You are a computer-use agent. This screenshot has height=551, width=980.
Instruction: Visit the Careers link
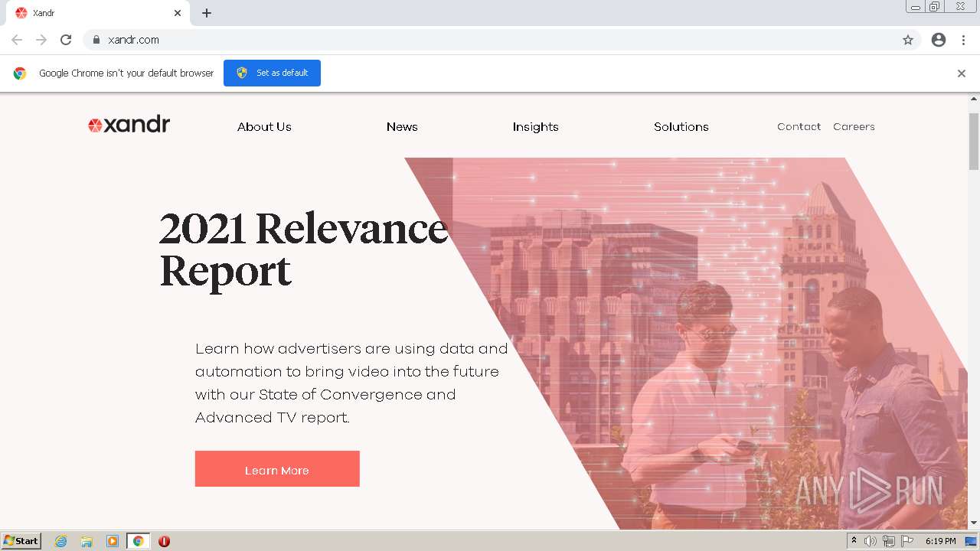coord(854,127)
